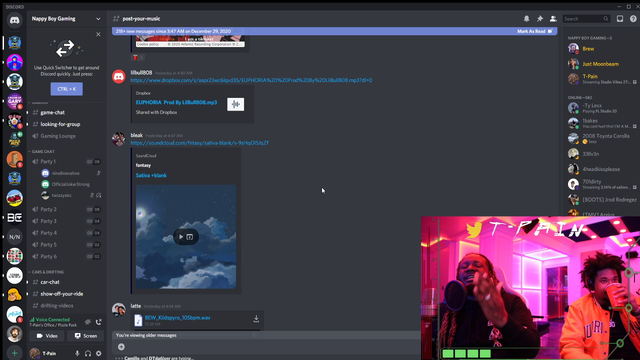Image resolution: width=640 pixels, height=360 pixels.
Task: Select member -Ty Lexx
Action: coord(601,108)
